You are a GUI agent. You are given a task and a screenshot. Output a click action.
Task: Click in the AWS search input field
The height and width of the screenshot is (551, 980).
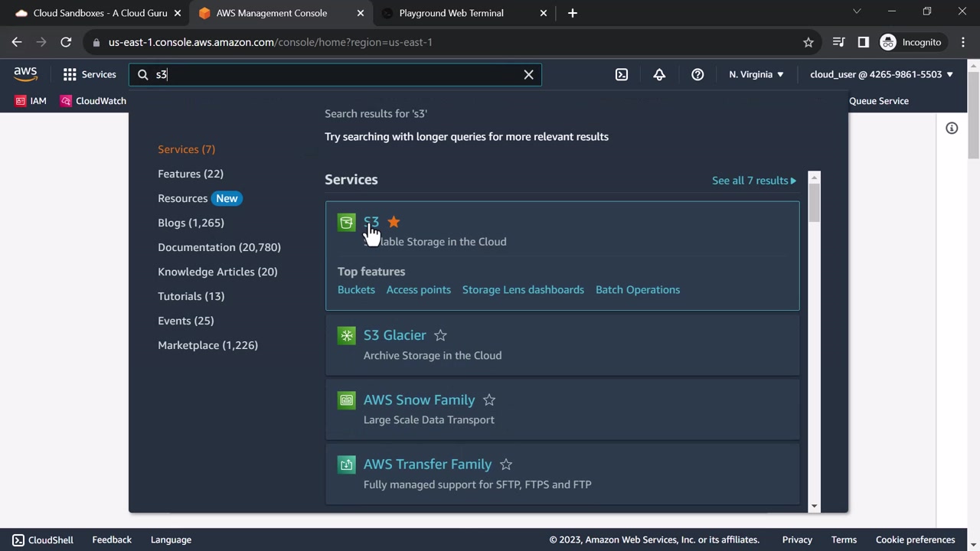tap(337, 74)
